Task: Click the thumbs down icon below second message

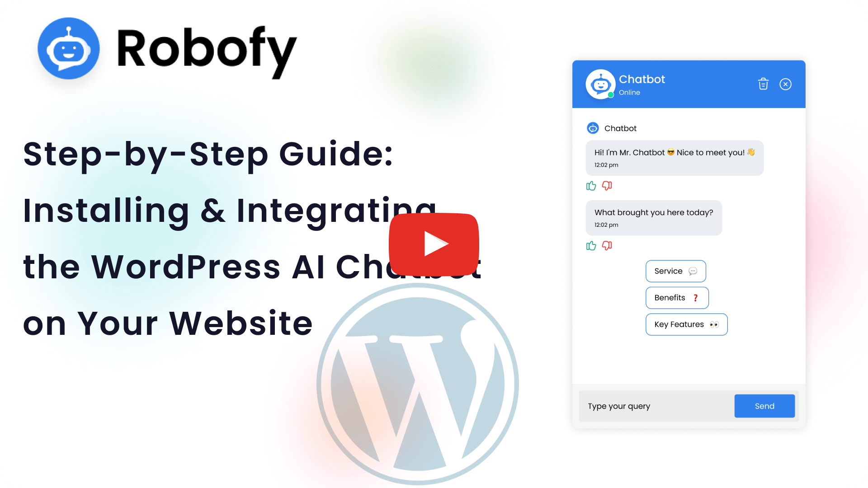Action: pyautogui.click(x=607, y=245)
